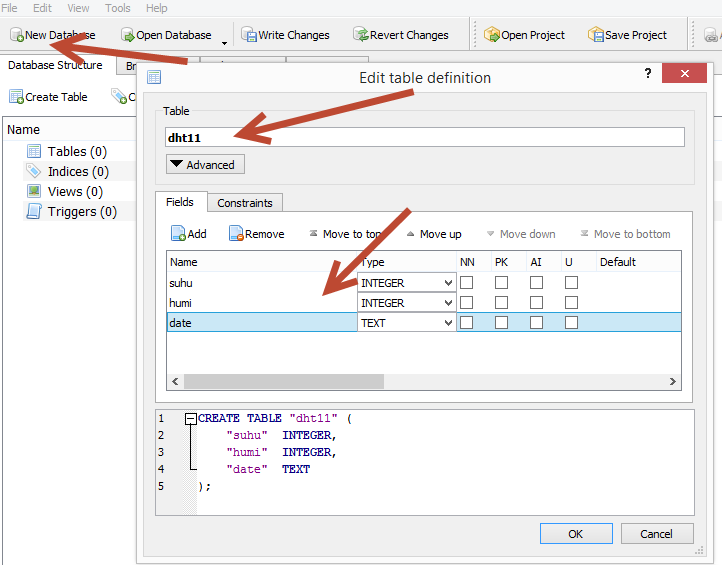Click Move to top arrow icon
Screen dimensions: 722x565
[314, 233]
